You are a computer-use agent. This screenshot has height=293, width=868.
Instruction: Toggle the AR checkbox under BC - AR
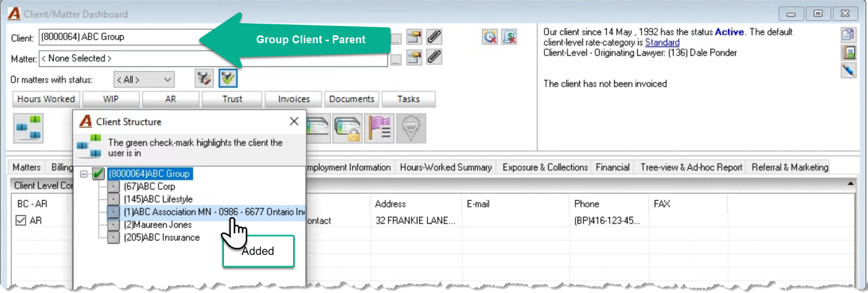[x=21, y=220]
